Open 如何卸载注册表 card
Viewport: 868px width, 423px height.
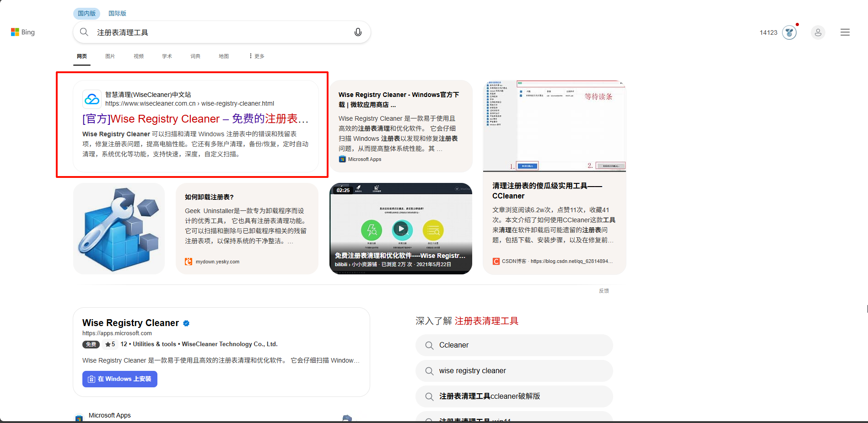pyautogui.click(x=247, y=229)
